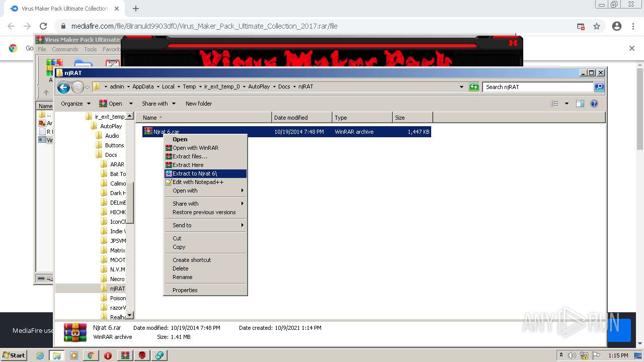Reload the Chrome page
Image resolution: width=644 pixels, height=362 pixels.
click(x=43, y=26)
